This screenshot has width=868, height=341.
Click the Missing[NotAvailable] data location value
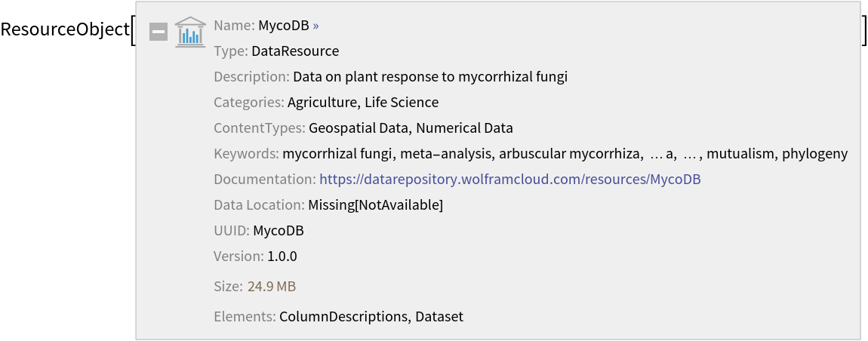(x=375, y=205)
